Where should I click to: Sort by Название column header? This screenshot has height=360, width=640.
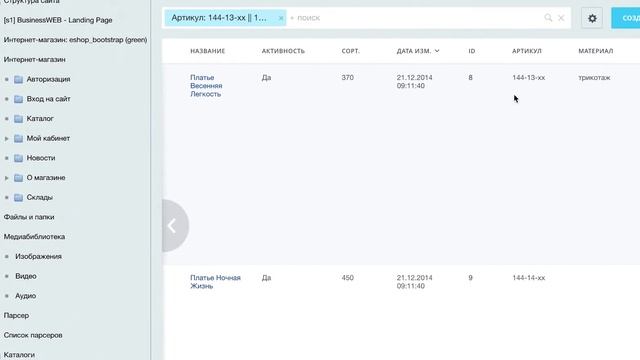(x=207, y=51)
